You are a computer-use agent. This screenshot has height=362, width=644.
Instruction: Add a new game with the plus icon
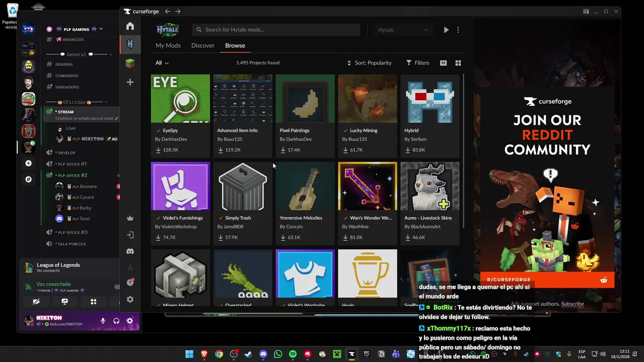click(130, 82)
